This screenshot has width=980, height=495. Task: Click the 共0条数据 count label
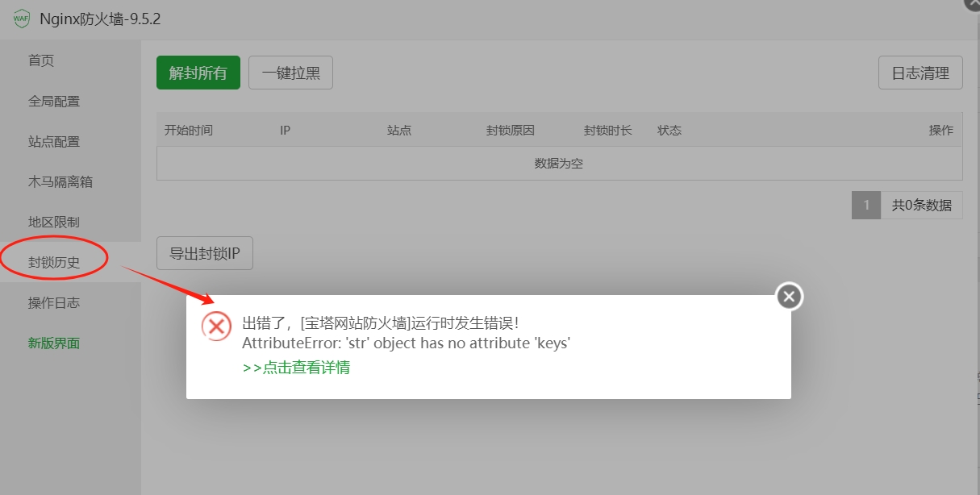[922, 205]
